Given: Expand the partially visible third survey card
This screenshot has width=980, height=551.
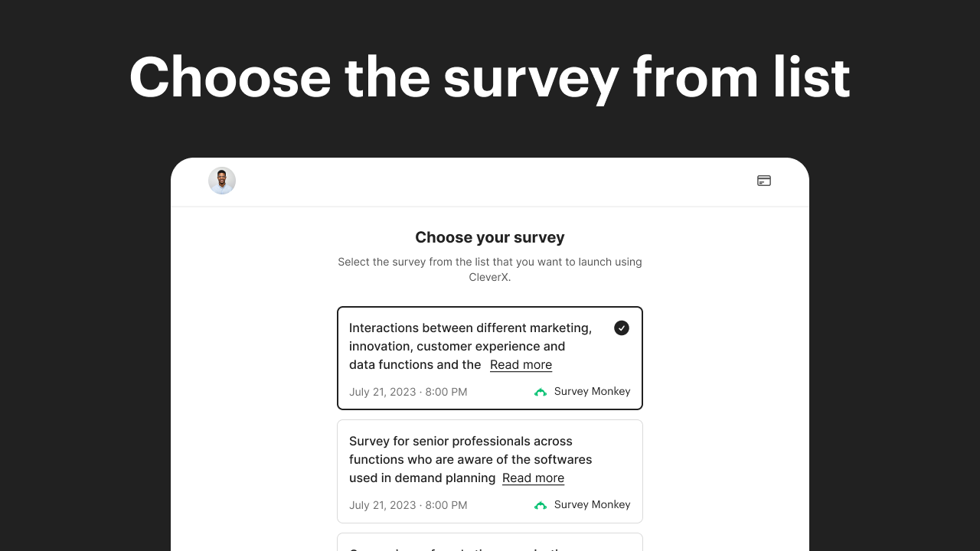Looking at the screenshot, I should pos(490,545).
